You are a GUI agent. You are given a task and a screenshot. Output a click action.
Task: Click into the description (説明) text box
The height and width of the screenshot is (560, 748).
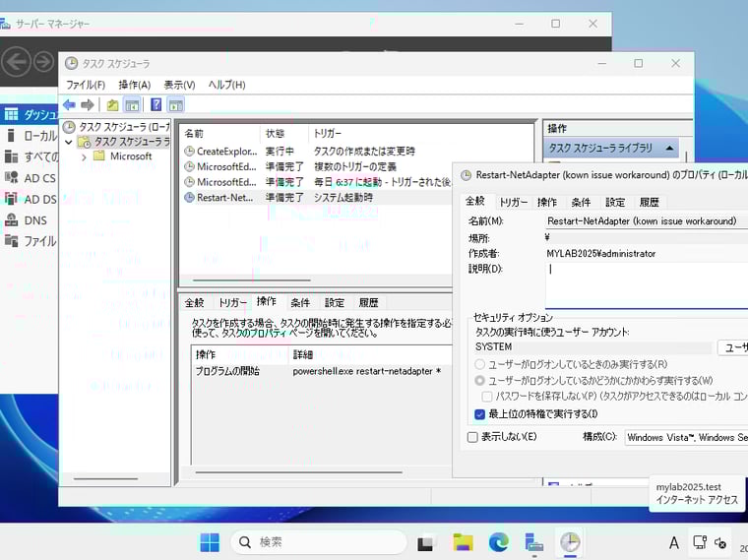pos(647,284)
